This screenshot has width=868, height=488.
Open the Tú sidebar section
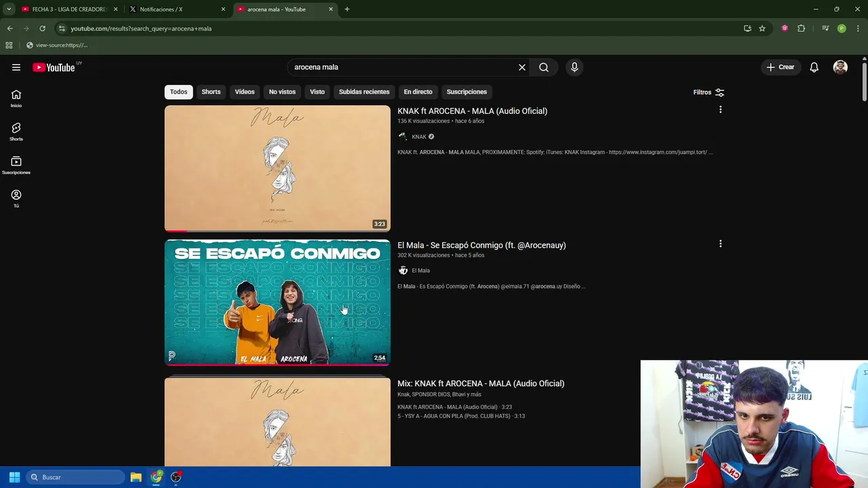[x=16, y=199]
